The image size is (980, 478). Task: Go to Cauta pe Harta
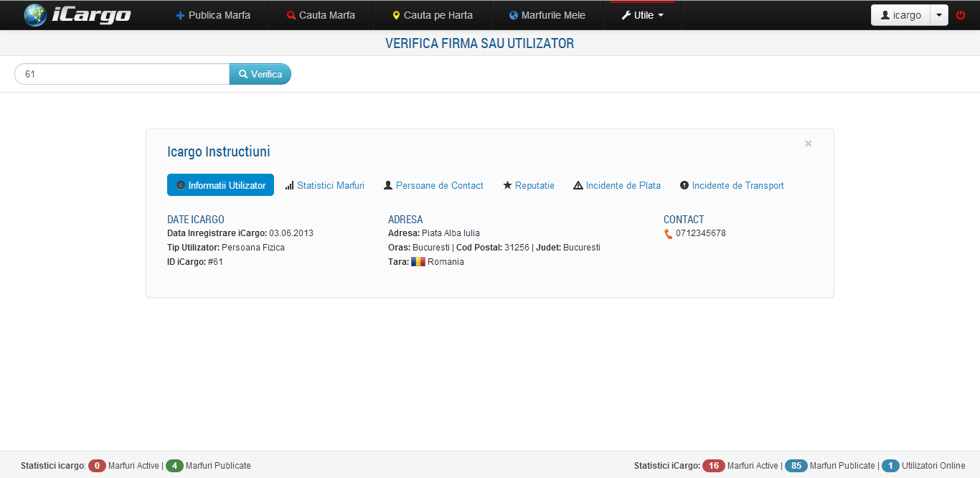pyautogui.click(x=432, y=15)
